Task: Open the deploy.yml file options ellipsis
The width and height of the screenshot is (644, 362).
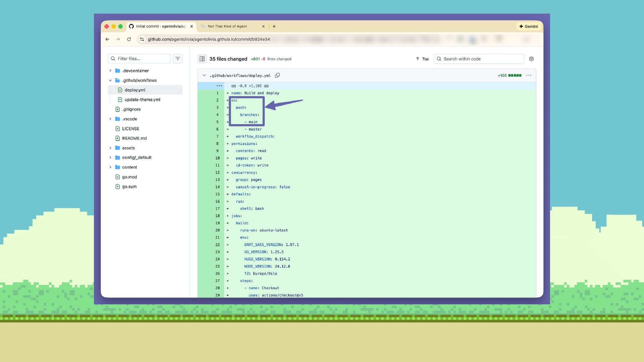Action: pos(529,75)
